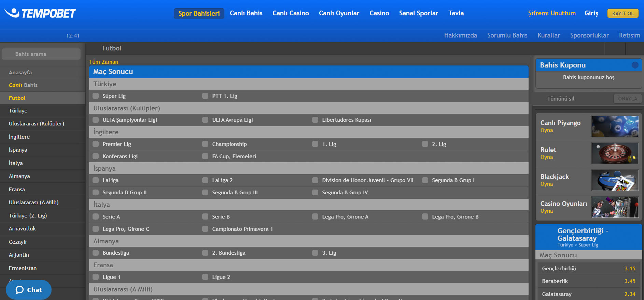This screenshot has height=300, width=644.
Task: View the Kurallar page
Action: [549, 35]
